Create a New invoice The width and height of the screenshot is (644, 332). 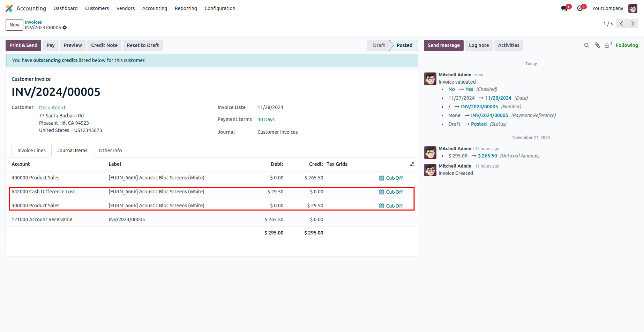coord(14,25)
